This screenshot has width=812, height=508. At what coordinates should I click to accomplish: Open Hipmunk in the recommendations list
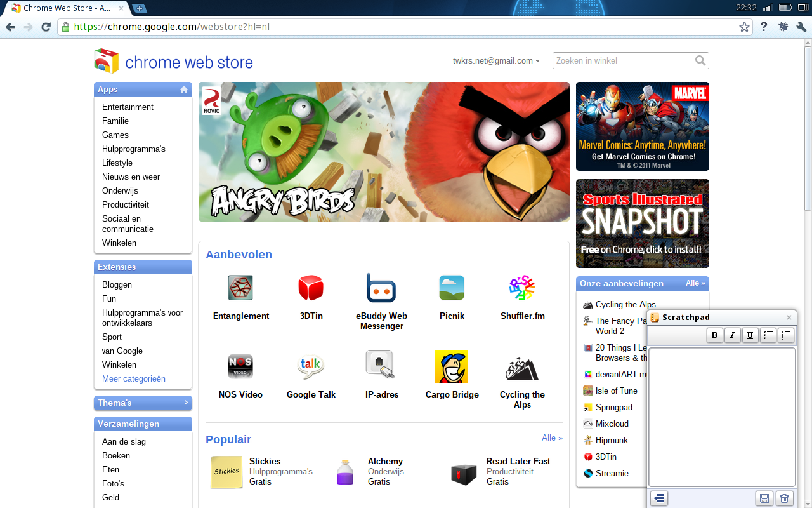click(612, 440)
